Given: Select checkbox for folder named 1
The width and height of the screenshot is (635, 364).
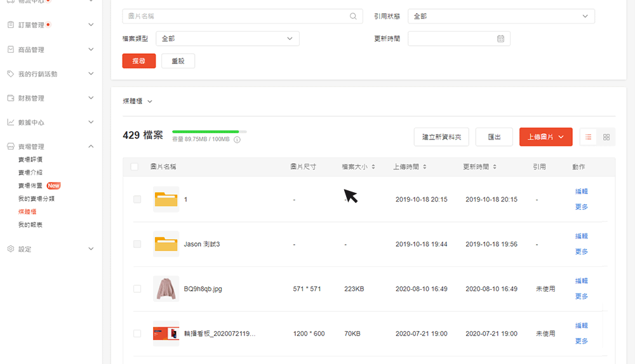Looking at the screenshot, I should pos(137,200).
